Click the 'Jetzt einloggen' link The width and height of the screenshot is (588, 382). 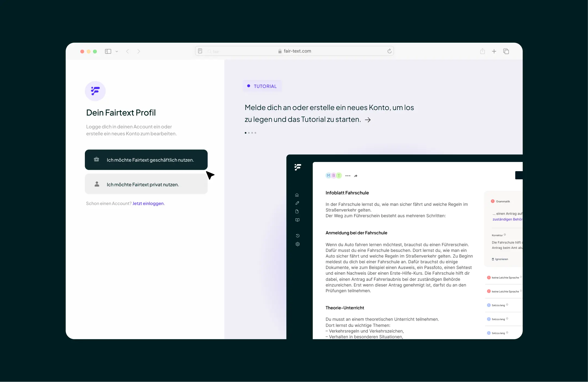pos(148,203)
